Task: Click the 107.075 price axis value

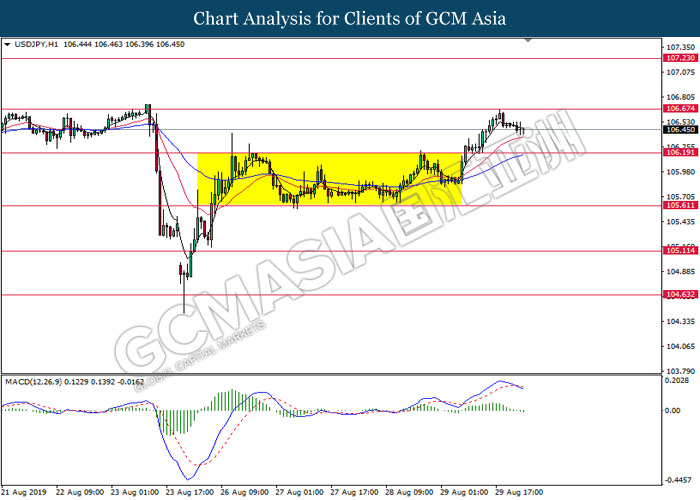Action: 680,72
